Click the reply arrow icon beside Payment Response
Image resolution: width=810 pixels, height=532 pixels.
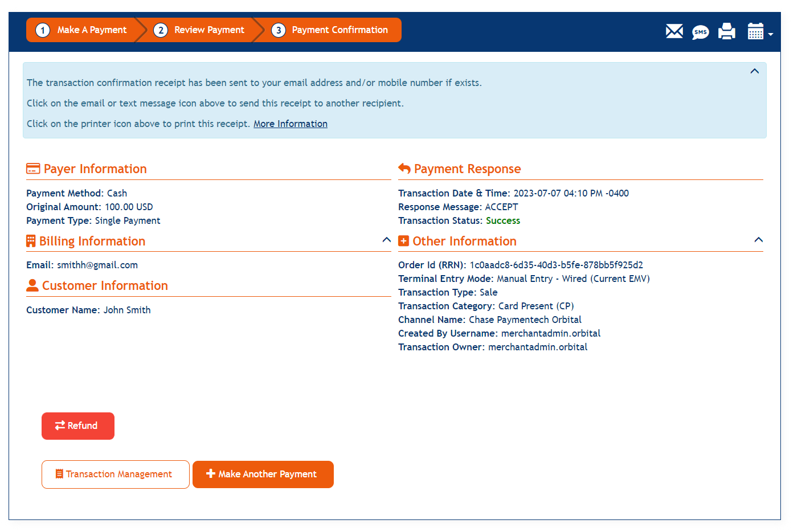pos(404,169)
